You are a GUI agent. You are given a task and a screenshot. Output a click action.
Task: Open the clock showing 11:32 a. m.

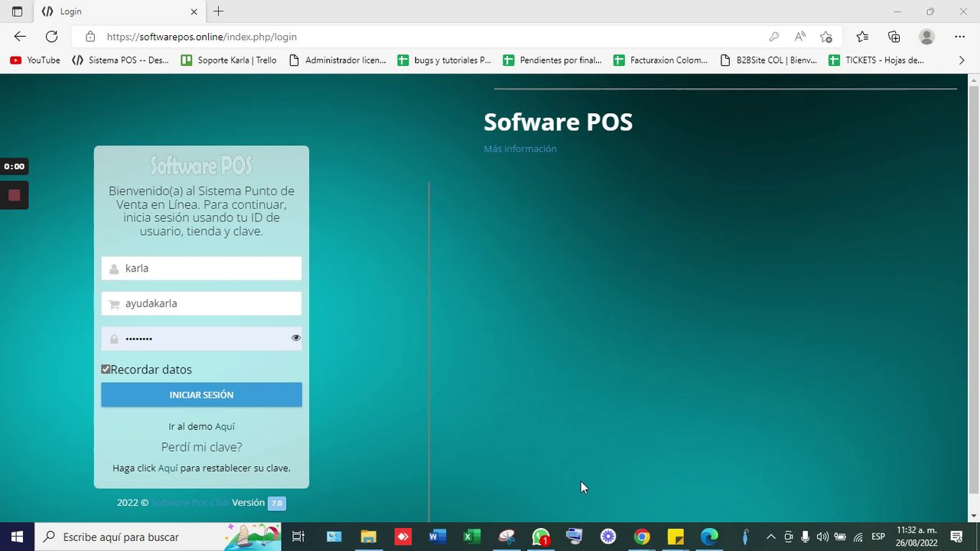[917, 536]
